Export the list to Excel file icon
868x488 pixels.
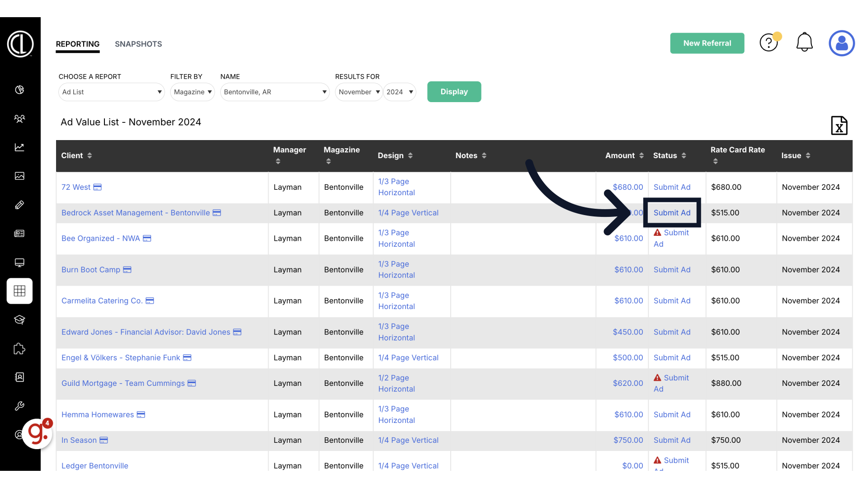click(839, 126)
